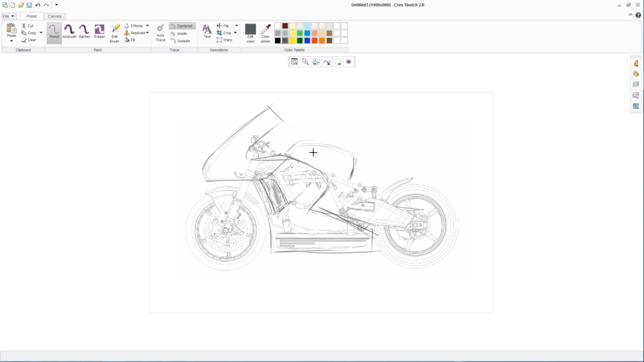This screenshot has width=644, height=362.
Task: Click the open folder icon in quick access toolbar
Action: [21, 5]
